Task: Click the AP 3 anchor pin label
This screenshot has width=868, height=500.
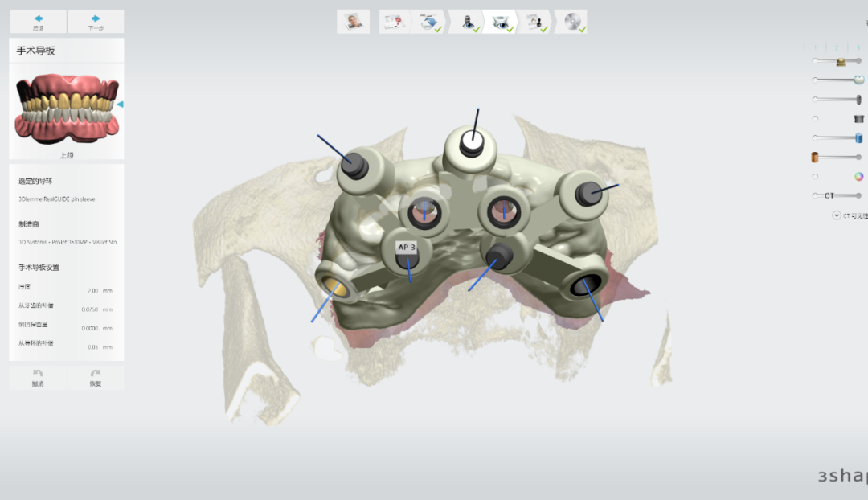Action: [x=407, y=248]
